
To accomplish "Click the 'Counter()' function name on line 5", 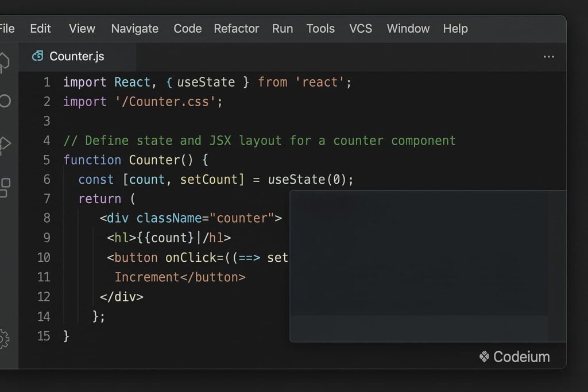I will point(161,160).
